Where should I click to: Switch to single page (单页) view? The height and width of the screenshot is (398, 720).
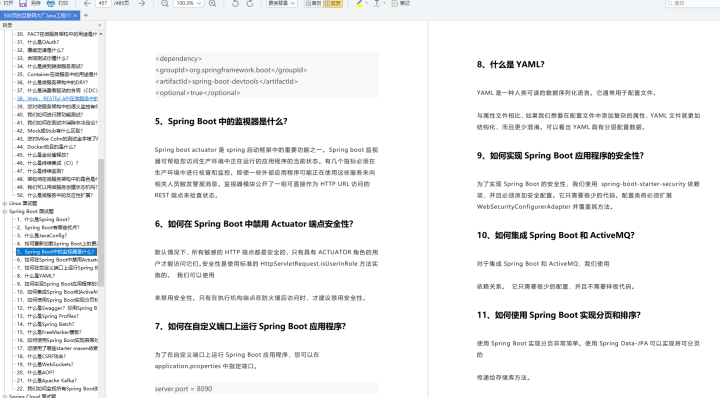click(314, 3)
